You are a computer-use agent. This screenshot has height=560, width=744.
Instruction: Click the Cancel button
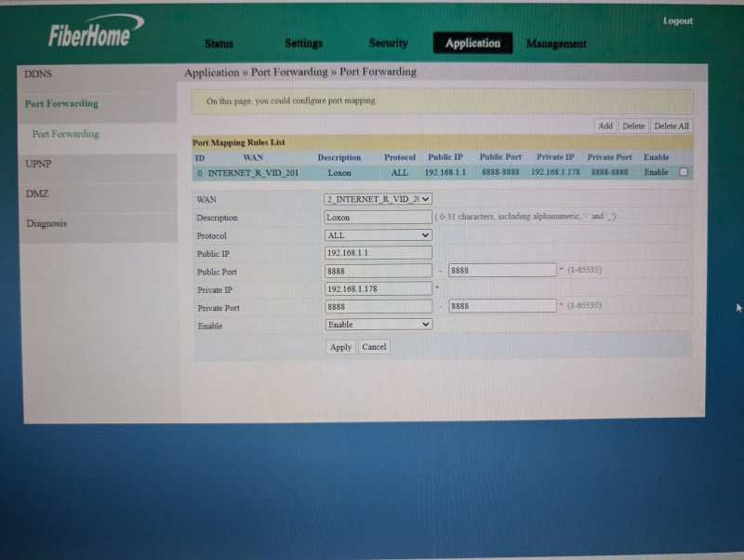tap(374, 347)
